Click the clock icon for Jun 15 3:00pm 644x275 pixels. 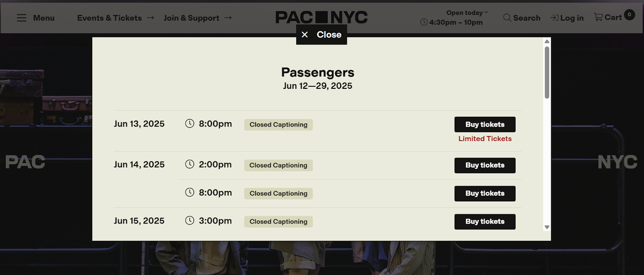coord(189,220)
